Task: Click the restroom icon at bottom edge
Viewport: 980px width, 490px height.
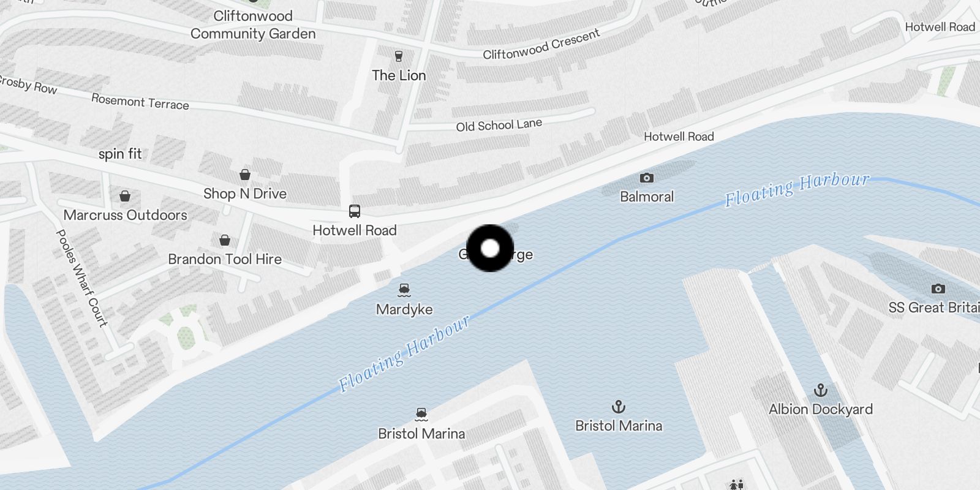Action: pos(737,485)
